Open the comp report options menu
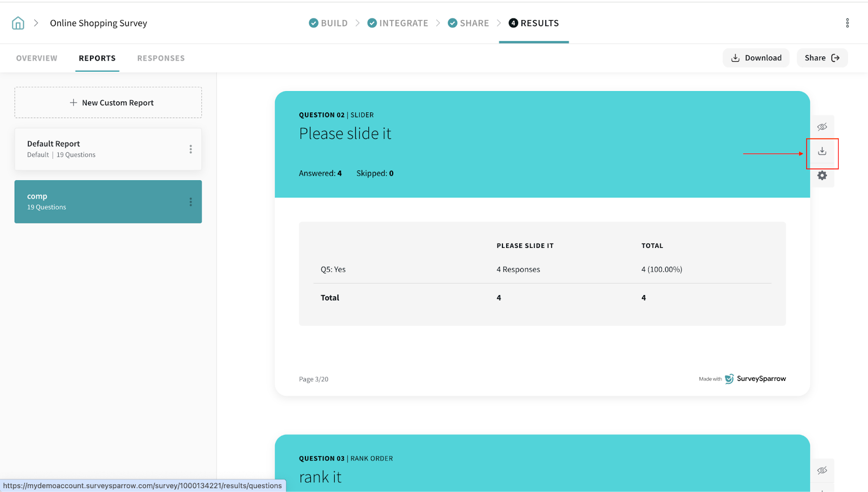868x492 pixels. (x=190, y=202)
